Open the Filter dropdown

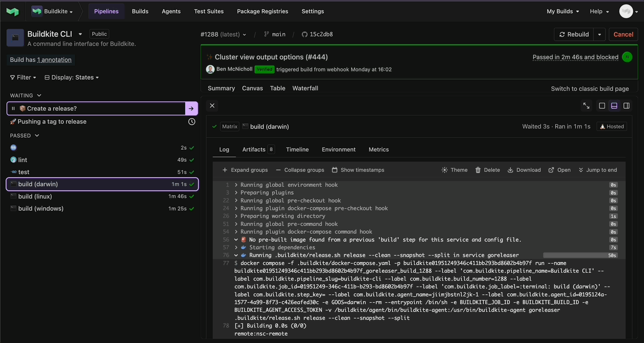click(23, 77)
